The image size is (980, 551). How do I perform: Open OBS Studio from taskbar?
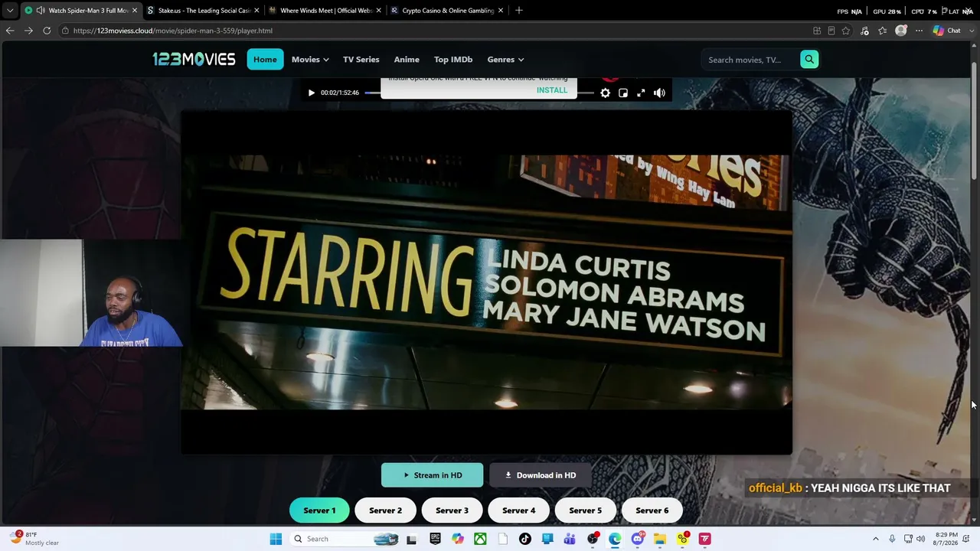(593, 539)
